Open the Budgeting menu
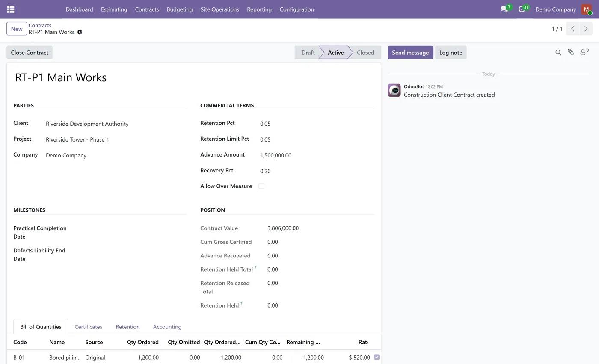Screen dimensions: 599x364 coord(180,9)
